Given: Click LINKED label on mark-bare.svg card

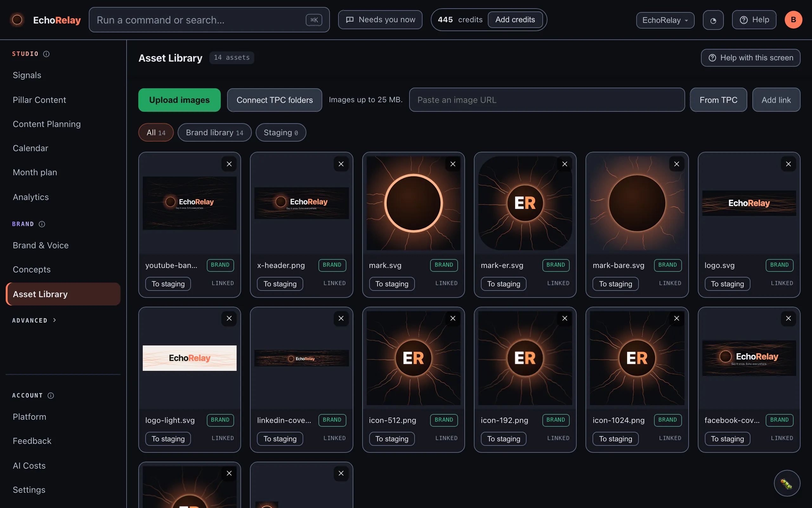Looking at the screenshot, I should click(670, 283).
